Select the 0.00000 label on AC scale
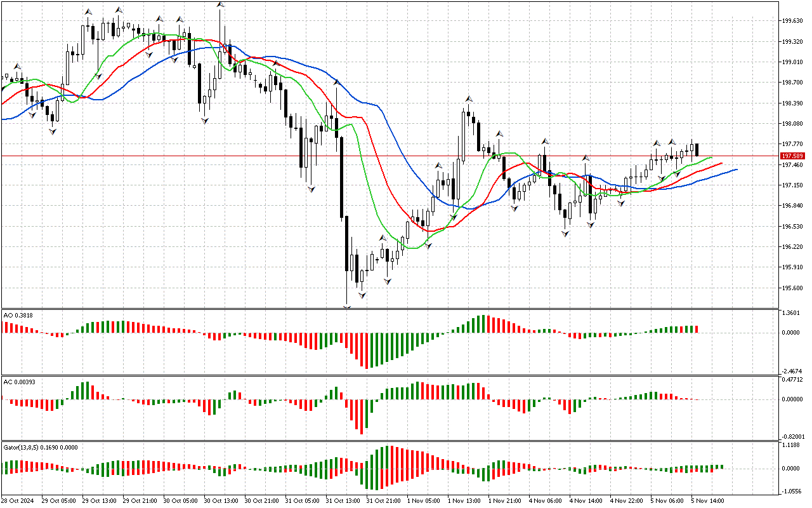Image resolution: width=812 pixels, height=508 pixels. (x=794, y=399)
